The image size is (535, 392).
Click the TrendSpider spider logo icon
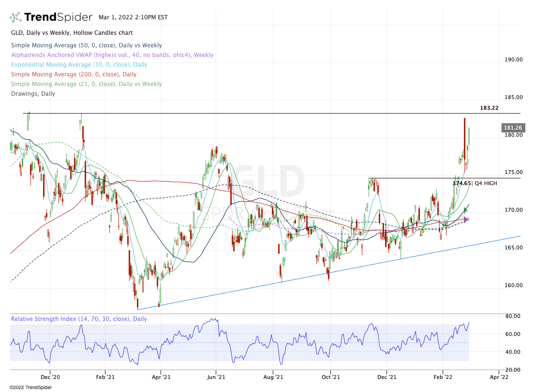(x=15, y=17)
